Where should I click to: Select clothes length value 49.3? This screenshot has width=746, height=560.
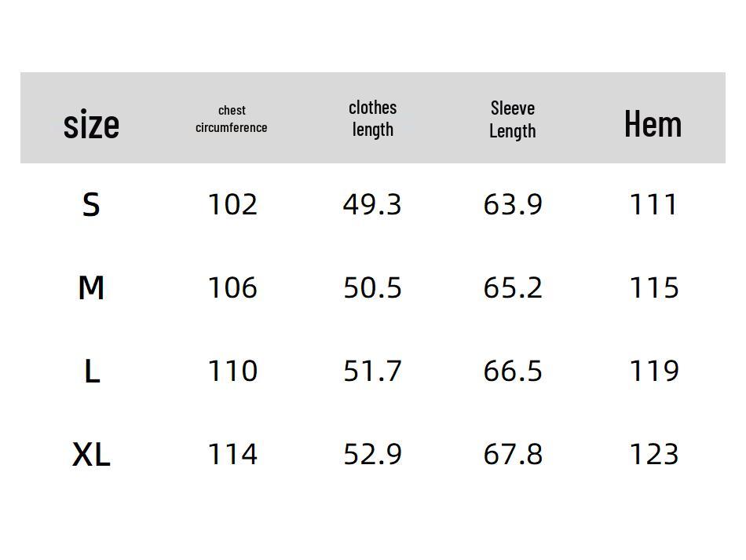(372, 205)
